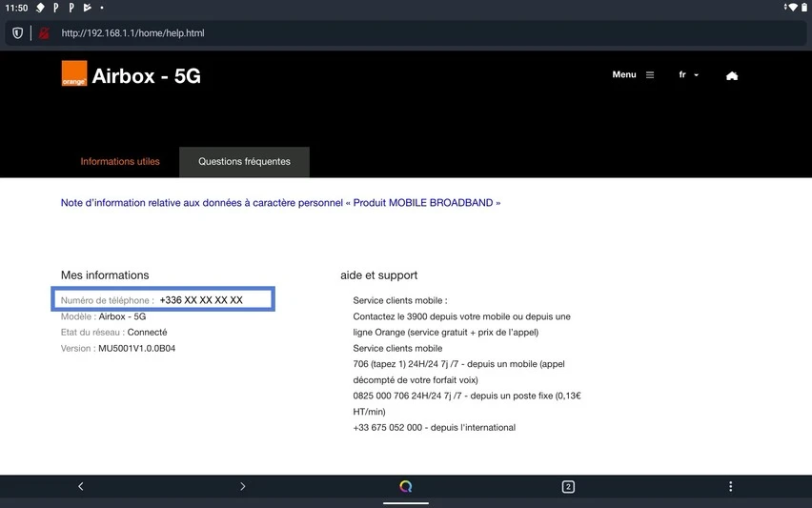Go back with browser back arrow
The height and width of the screenshot is (508, 812).
pyautogui.click(x=81, y=486)
